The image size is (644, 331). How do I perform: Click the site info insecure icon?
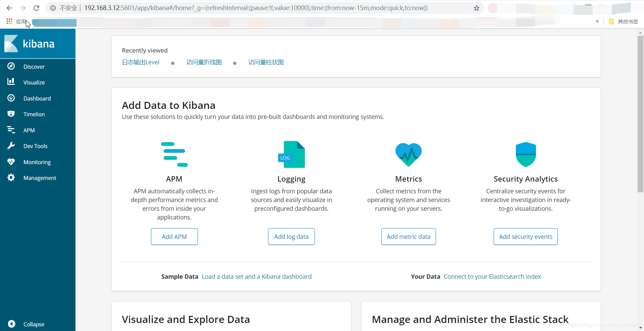pos(53,8)
